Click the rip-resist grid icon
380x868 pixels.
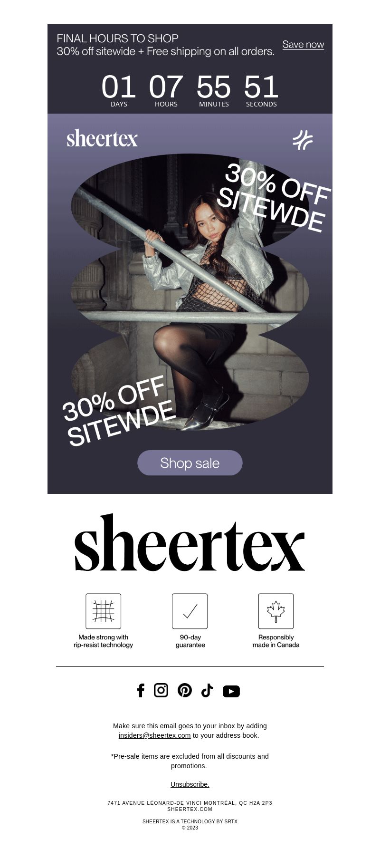tap(104, 611)
